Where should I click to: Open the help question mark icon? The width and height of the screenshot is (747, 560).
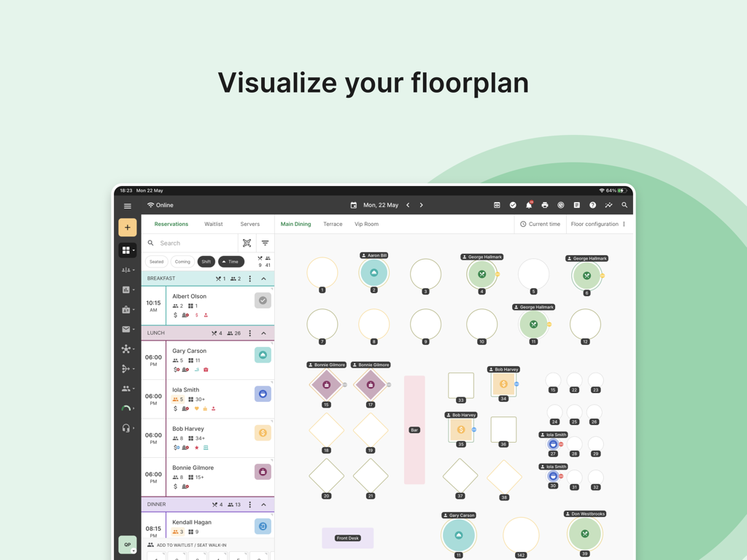pyautogui.click(x=592, y=206)
